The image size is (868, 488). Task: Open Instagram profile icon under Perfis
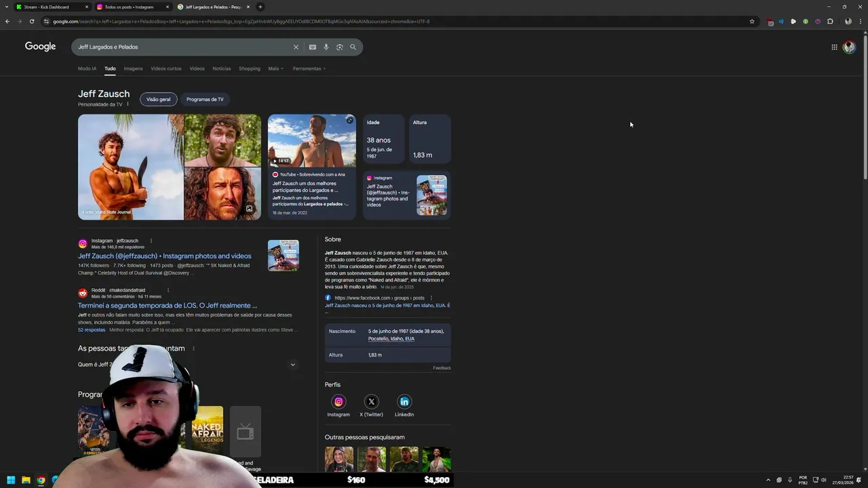(x=338, y=402)
